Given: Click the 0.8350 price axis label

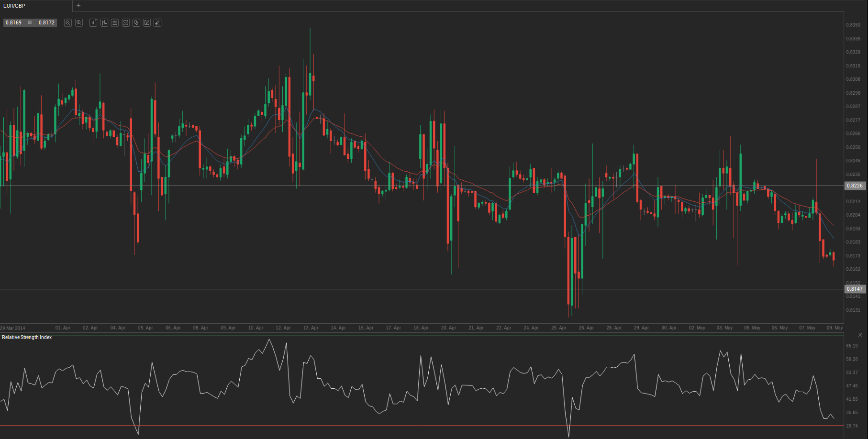Looking at the screenshot, I should pos(853,25).
